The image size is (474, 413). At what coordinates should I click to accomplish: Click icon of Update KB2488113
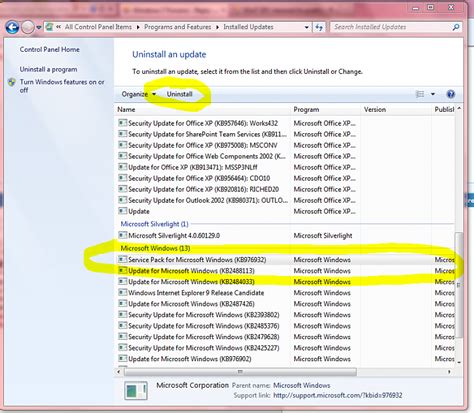(123, 270)
